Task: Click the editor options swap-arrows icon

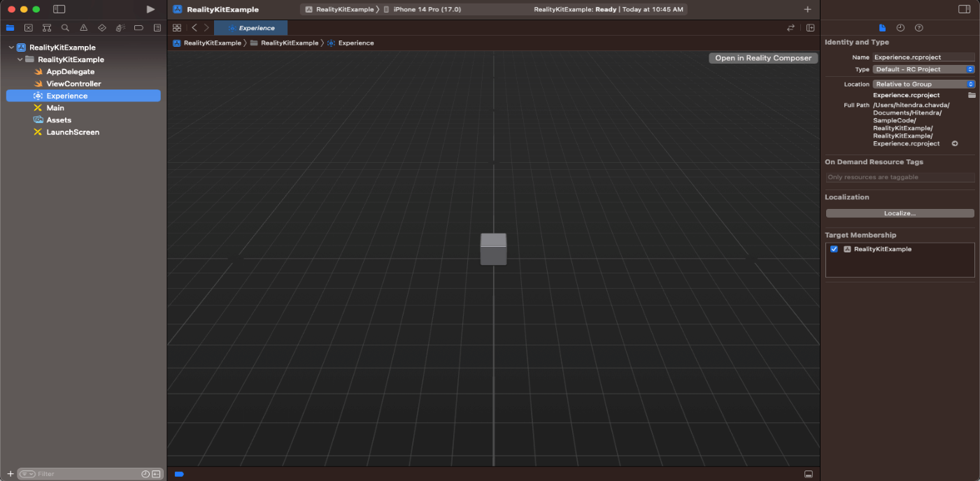Action: (x=790, y=28)
